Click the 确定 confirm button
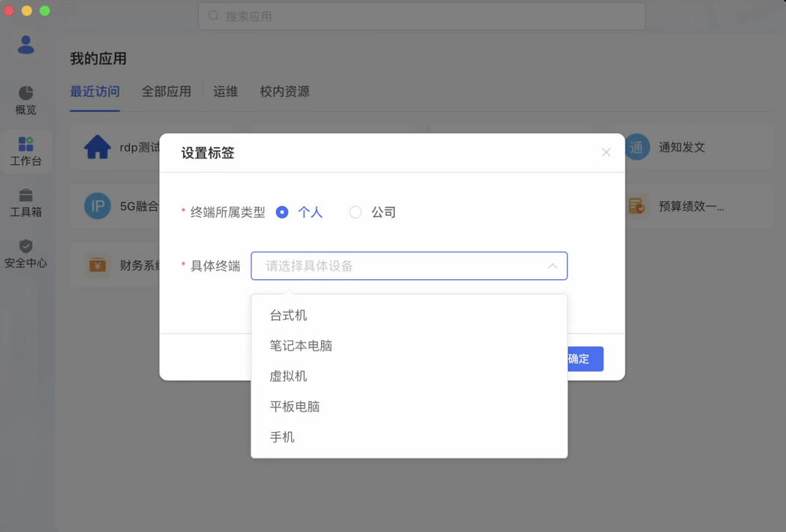 tap(585, 359)
